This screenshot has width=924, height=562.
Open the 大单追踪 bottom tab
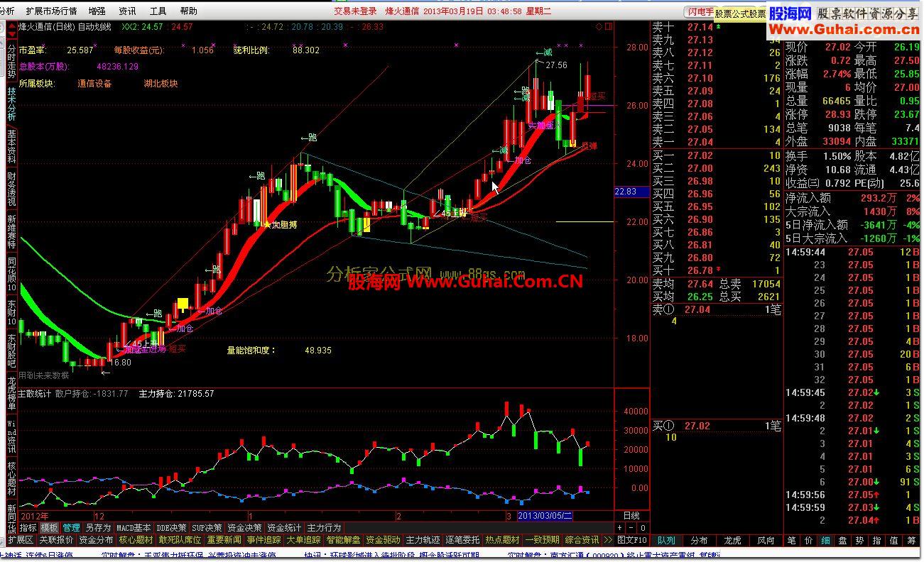[x=304, y=540]
